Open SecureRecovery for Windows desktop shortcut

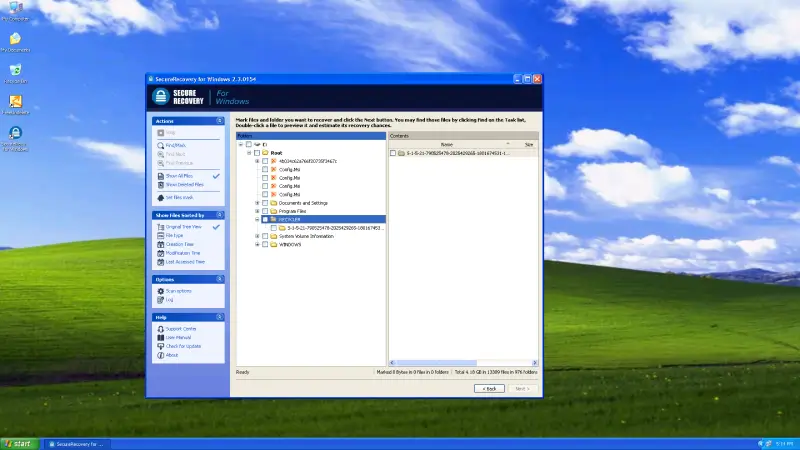(x=15, y=133)
